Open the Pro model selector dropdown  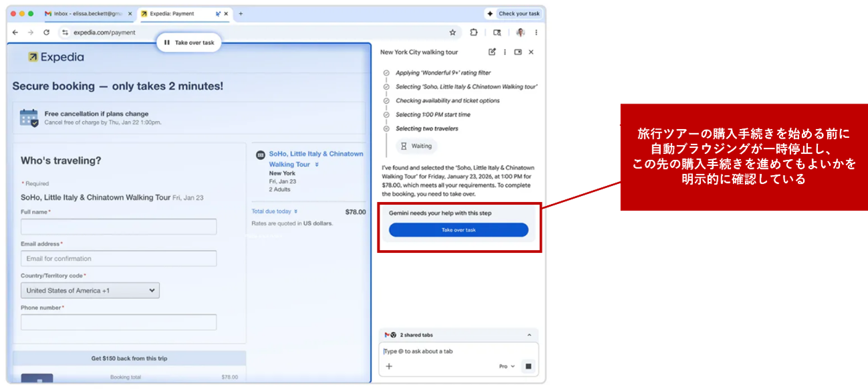pos(507,366)
